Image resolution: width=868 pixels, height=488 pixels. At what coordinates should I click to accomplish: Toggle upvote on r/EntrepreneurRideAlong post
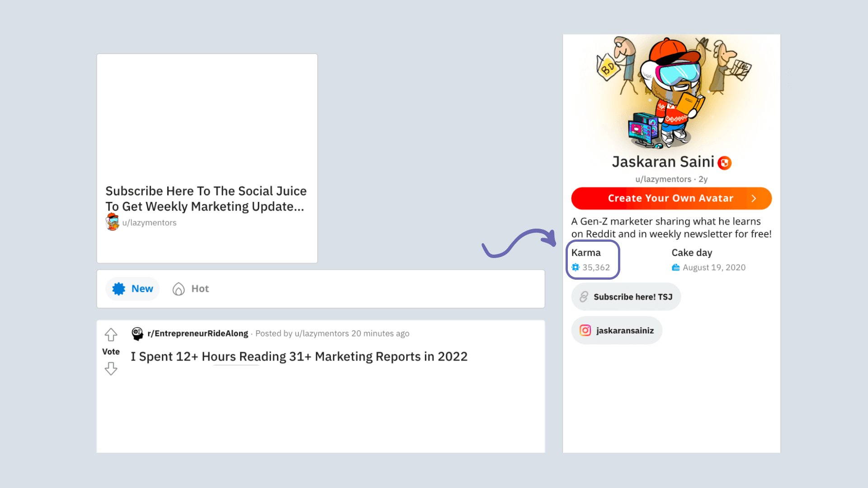pos(110,334)
